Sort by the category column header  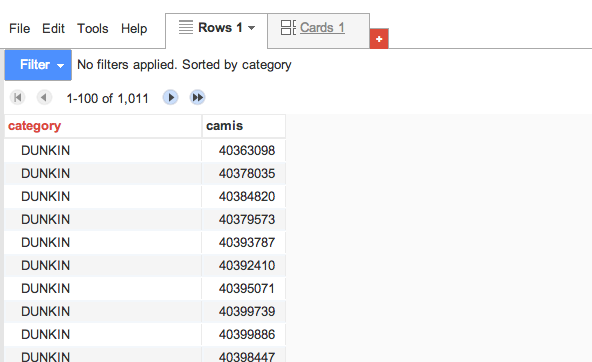point(34,126)
